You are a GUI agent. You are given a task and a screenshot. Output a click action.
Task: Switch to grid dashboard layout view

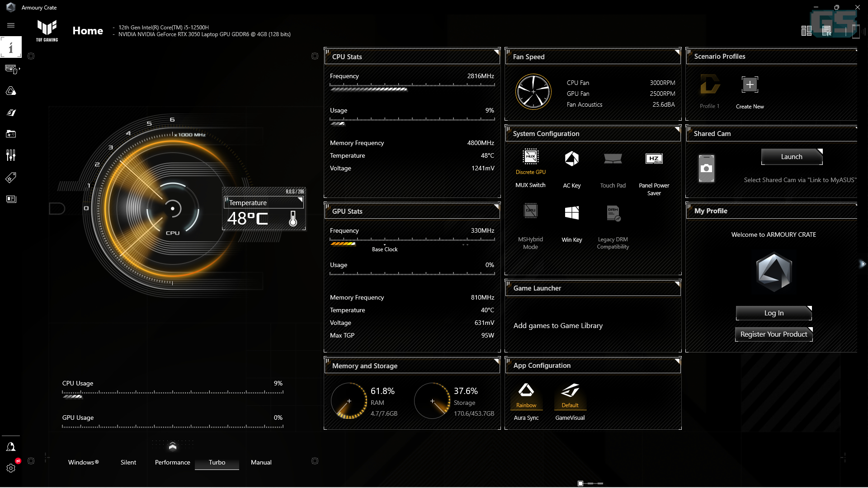806,31
